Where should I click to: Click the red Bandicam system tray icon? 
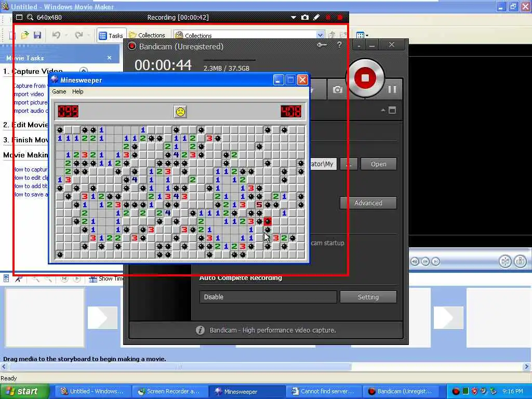pyautogui.click(x=456, y=391)
